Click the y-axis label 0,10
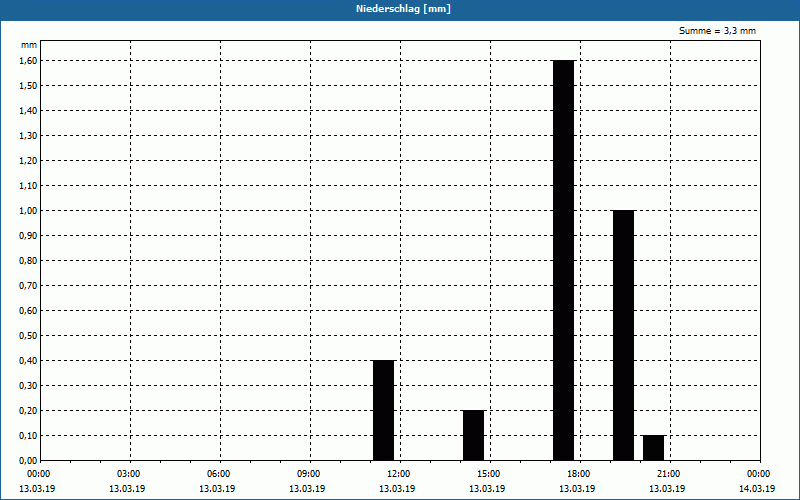The width and height of the screenshot is (800, 500). 28,435
